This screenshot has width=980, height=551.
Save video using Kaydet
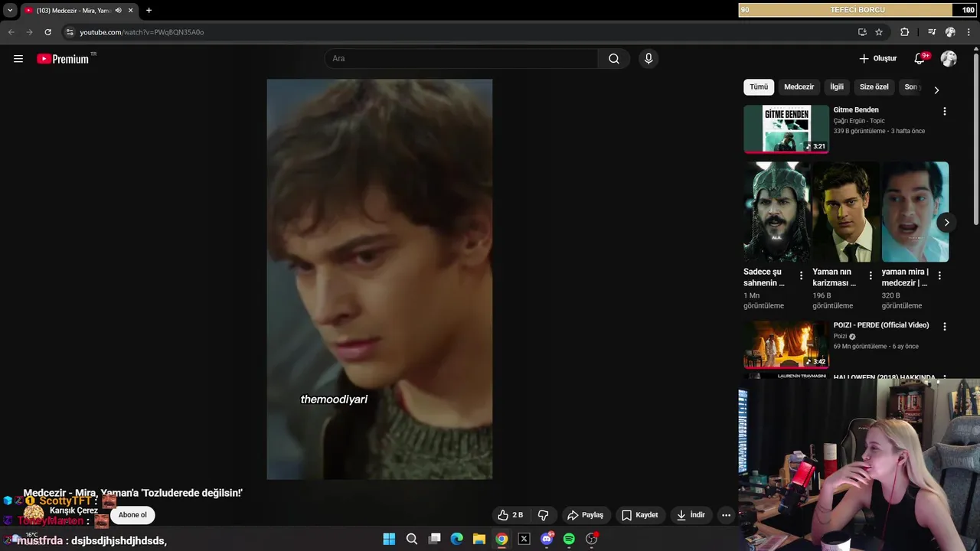(x=640, y=515)
